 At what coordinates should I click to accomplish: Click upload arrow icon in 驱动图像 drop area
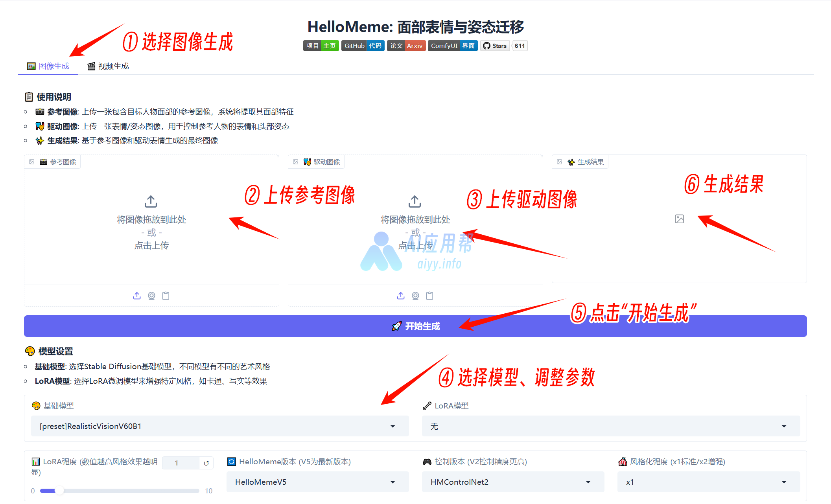(415, 201)
